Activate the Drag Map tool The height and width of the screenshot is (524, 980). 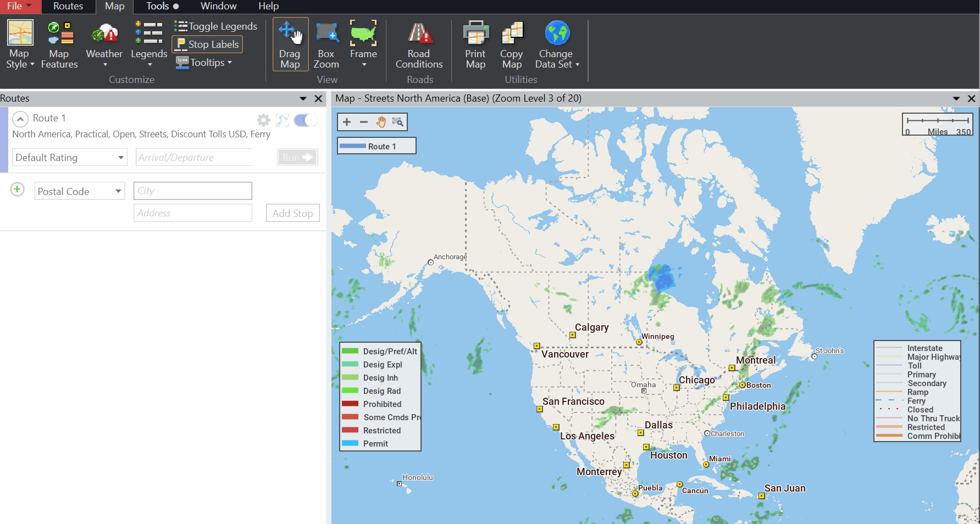(290, 44)
